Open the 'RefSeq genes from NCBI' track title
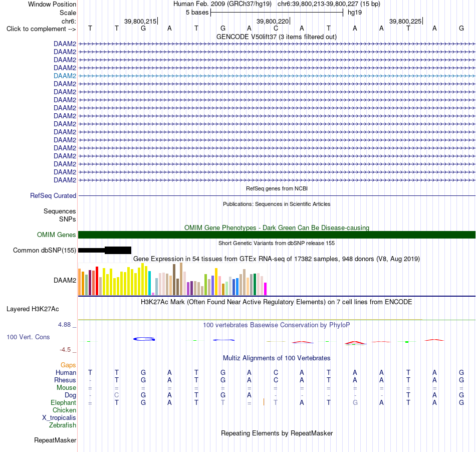 click(x=277, y=188)
